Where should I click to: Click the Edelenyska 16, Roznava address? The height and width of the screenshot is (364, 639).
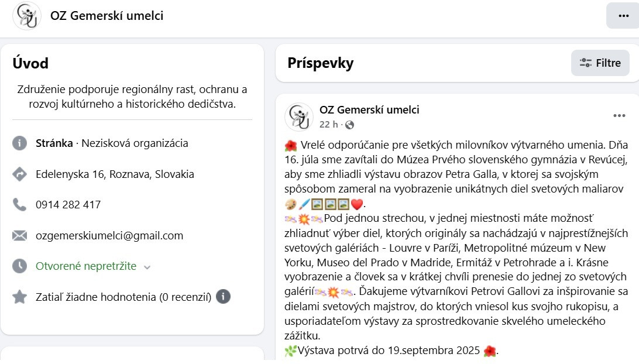(x=115, y=174)
